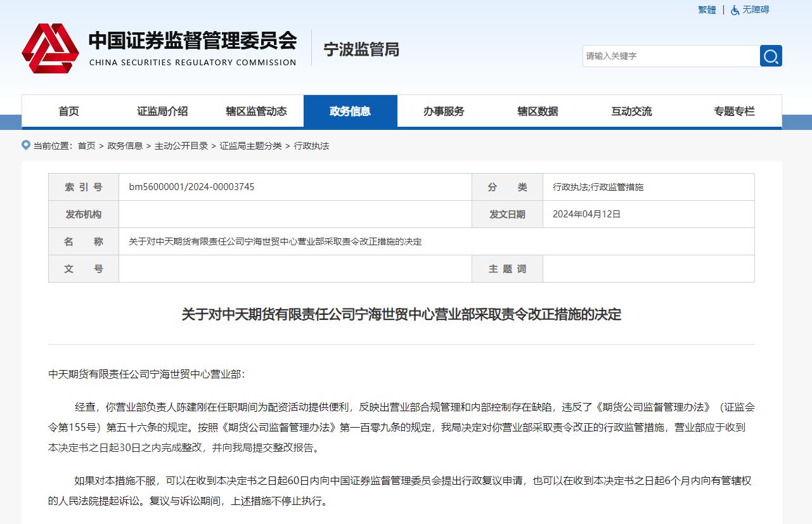
Task: Open the 互动交流 navigation menu item
Action: [631, 111]
